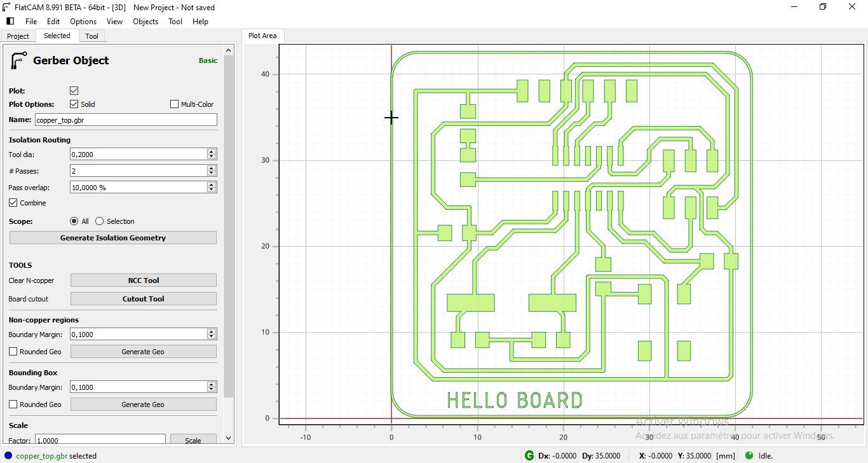Click the Pass overlap percentage field
Viewport: 868px width, 463px height.
[139, 188]
